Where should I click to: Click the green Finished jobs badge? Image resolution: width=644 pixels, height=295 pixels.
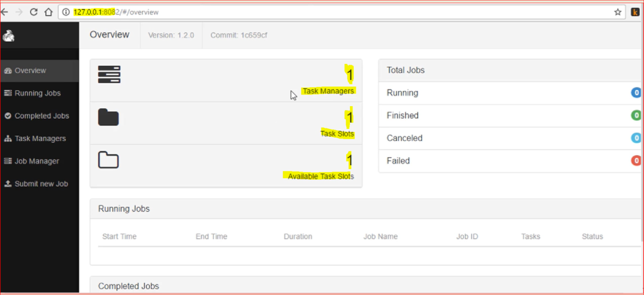pyautogui.click(x=636, y=115)
